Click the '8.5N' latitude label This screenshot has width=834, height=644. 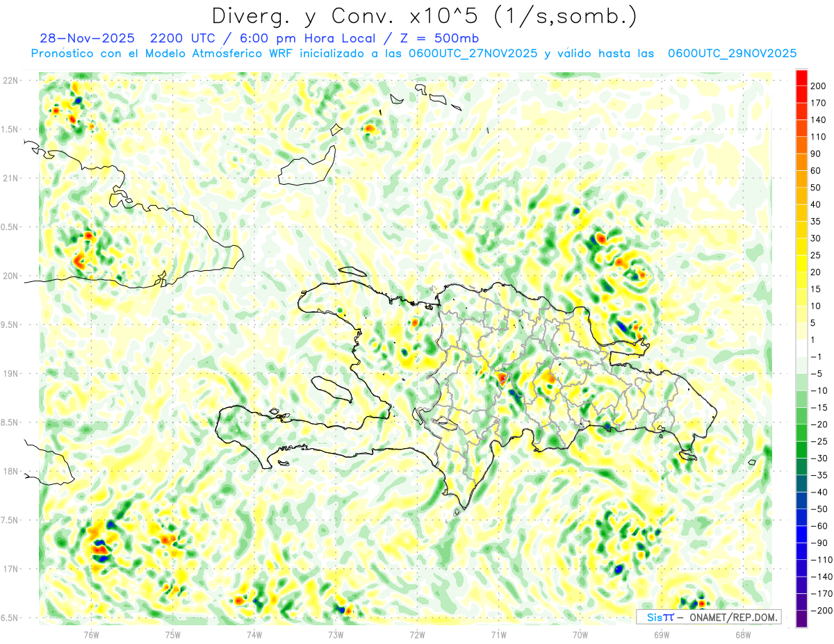[10, 422]
